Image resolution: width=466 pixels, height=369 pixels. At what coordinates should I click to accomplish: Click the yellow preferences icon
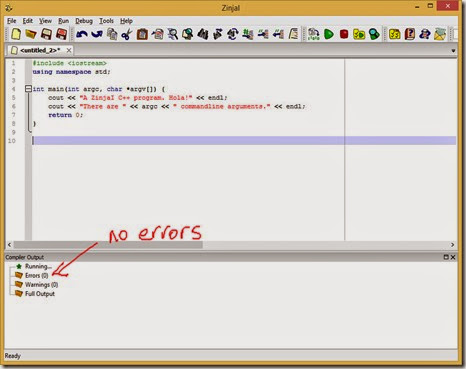(395, 34)
